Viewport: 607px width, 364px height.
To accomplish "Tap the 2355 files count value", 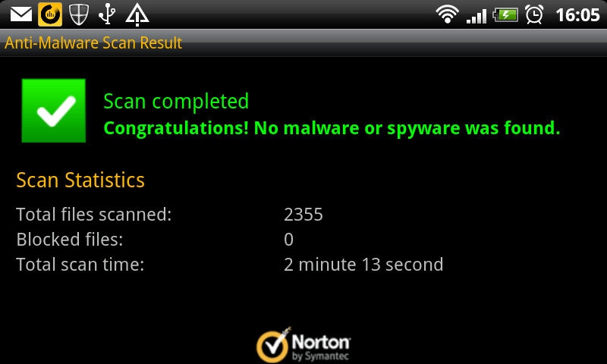I will [303, 215].
